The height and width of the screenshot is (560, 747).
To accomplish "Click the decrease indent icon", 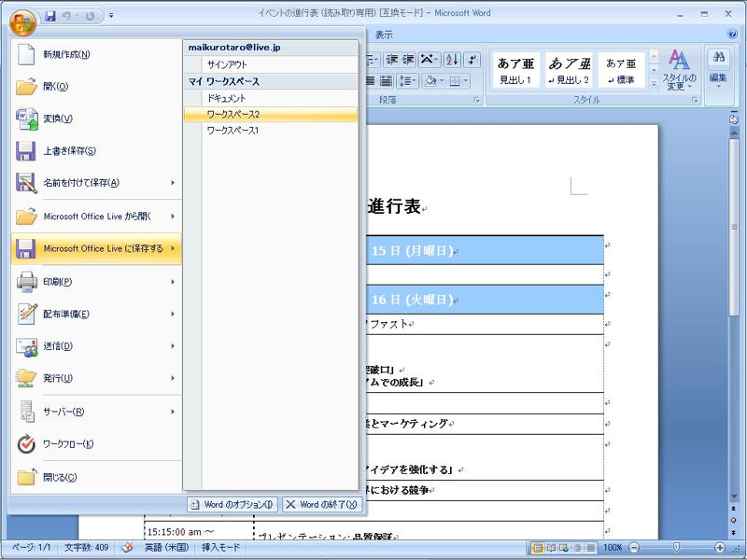I will 392,60.
